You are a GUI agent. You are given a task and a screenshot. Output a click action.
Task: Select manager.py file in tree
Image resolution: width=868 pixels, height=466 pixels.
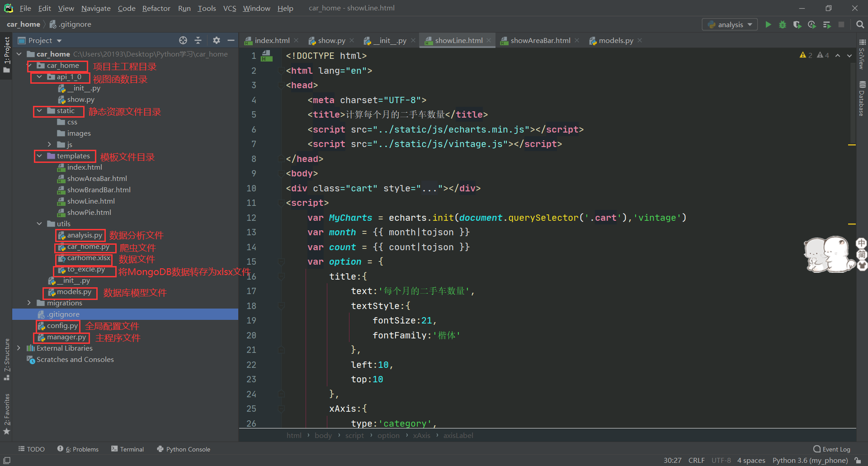tap(66, 337)
